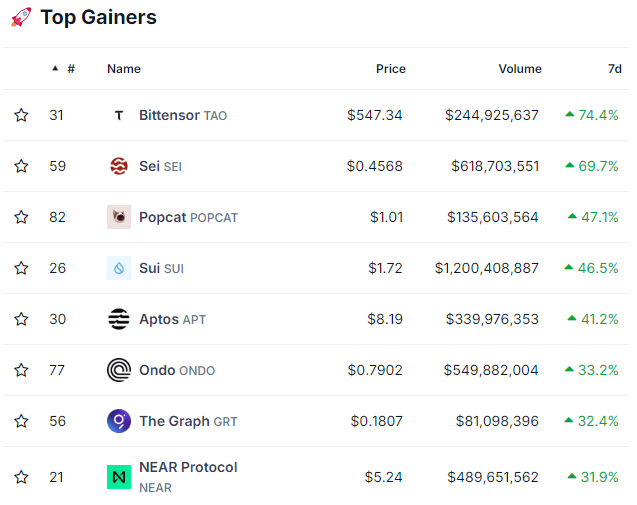Click the Ondo spiral logo icon
The image size is (637, 505).
pos(119,370)
